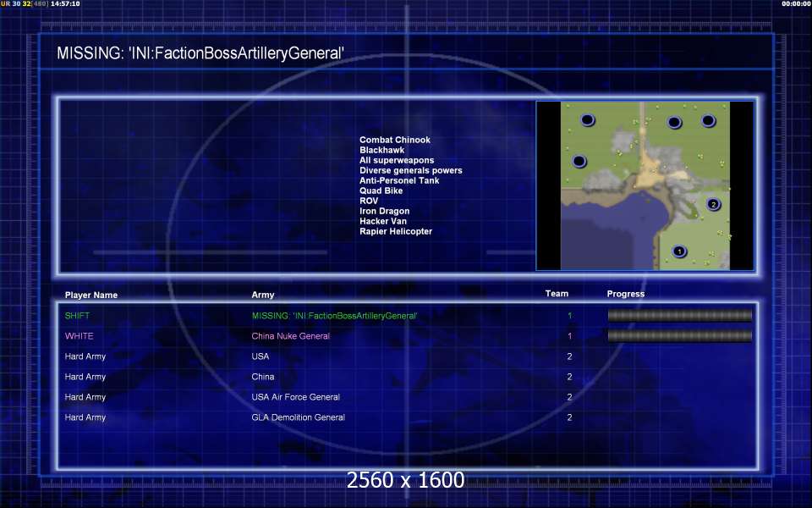Click WHITE's loading progress bar
812x508 pixels.
point(679,336)
